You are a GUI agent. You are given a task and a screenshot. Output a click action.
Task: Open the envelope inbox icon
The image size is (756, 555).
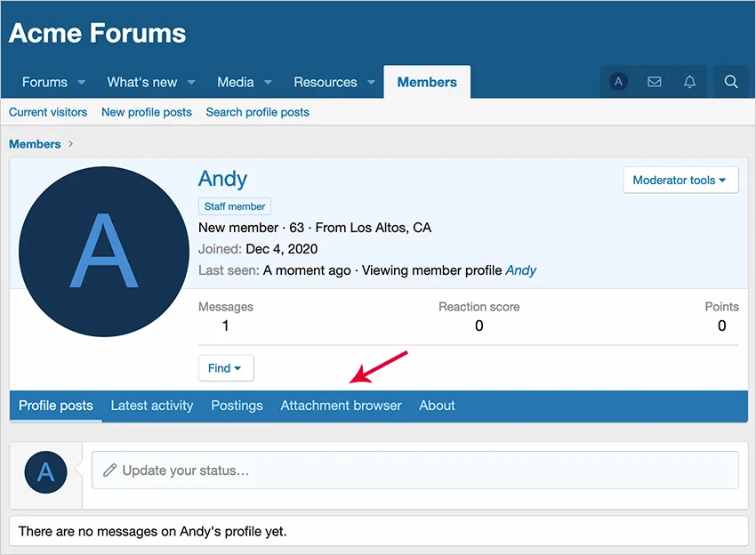[x=655, y=82]
